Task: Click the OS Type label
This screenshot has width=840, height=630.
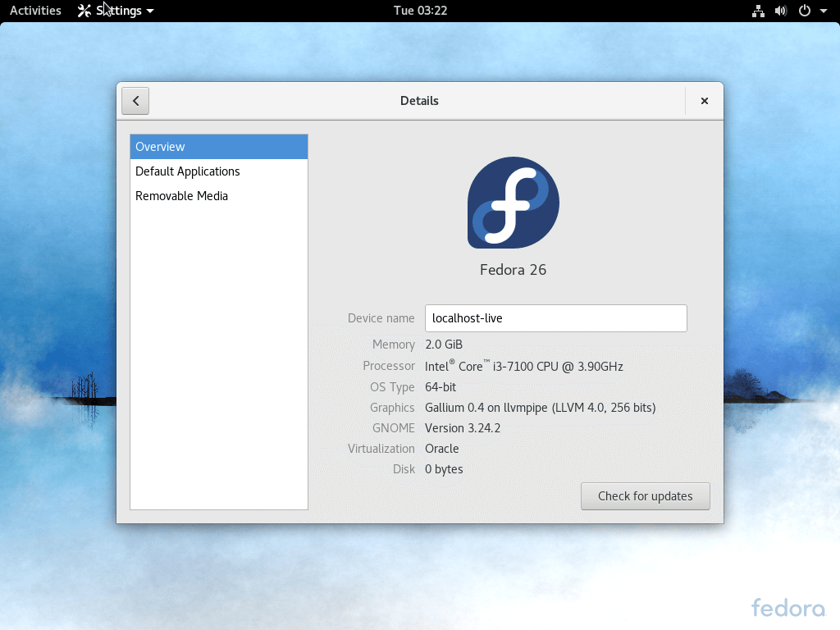Action: point(392,387)
